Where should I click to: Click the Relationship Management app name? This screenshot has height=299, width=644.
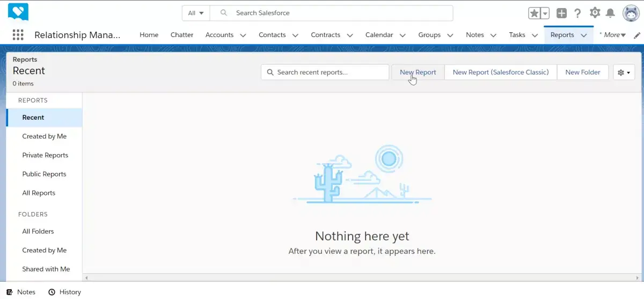point(77,35)
